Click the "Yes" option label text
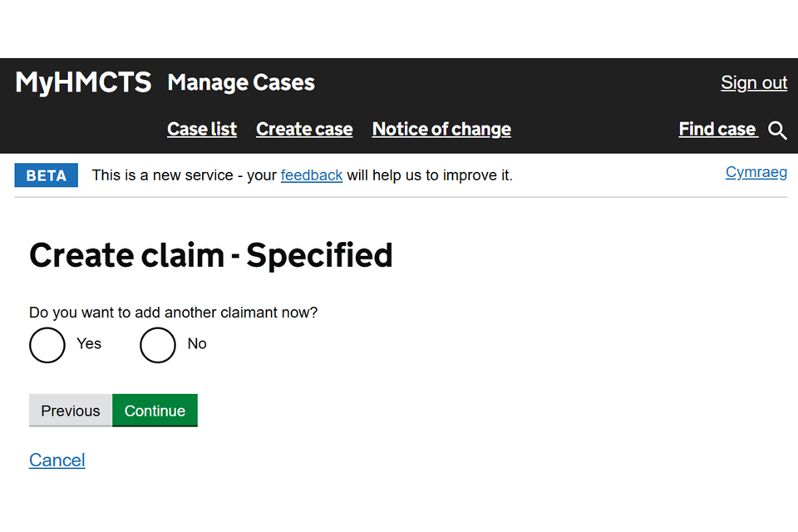Screen dimensions: 798x532 coord(89,344)
